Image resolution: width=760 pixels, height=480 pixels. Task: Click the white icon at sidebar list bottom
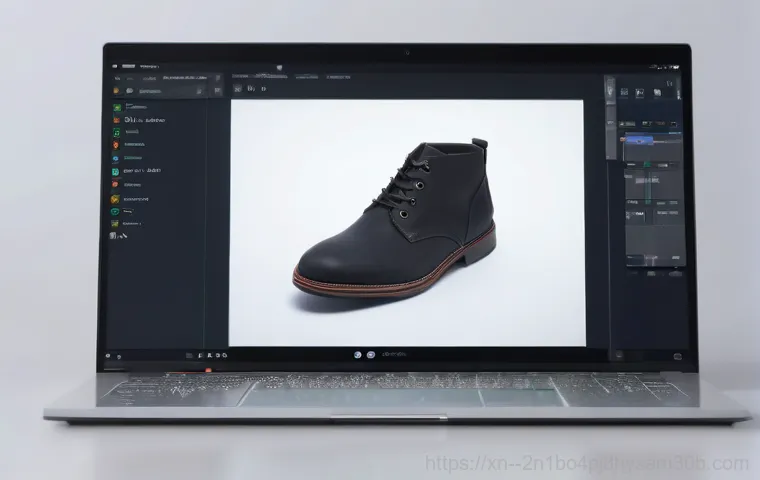coord(115,236)
